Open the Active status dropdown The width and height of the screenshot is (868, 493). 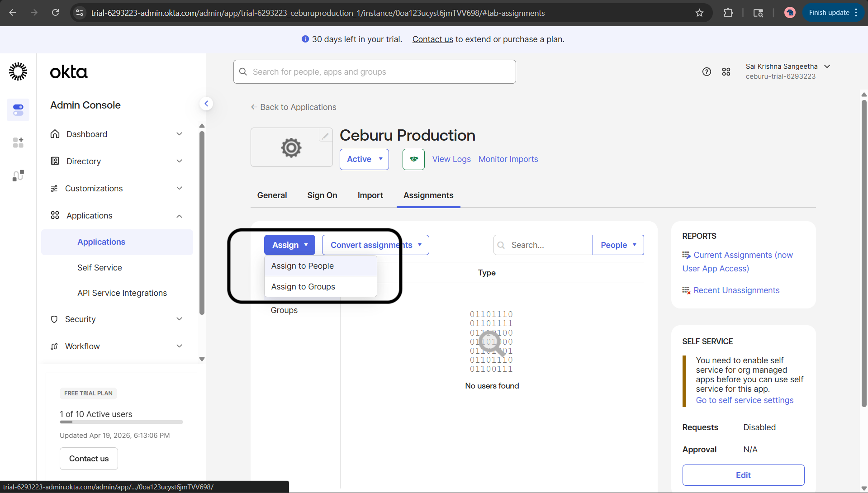point(364,159)
